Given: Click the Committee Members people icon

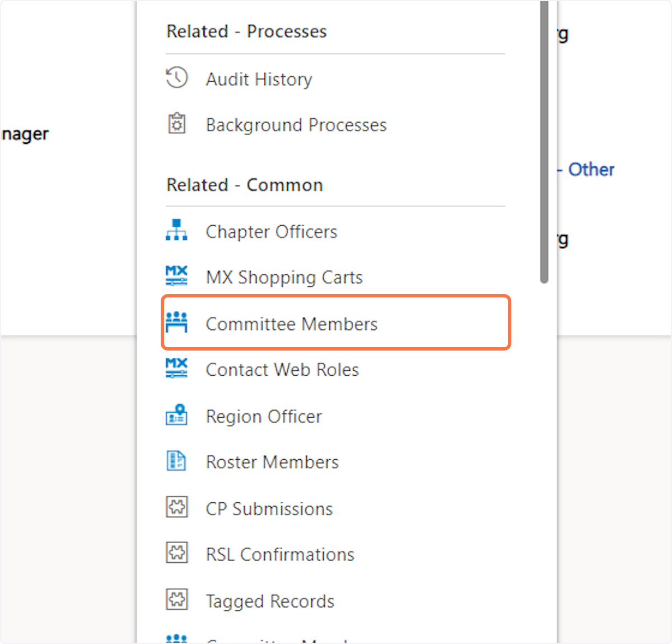Looking at the screenshot, I should (x=176, y=323).
